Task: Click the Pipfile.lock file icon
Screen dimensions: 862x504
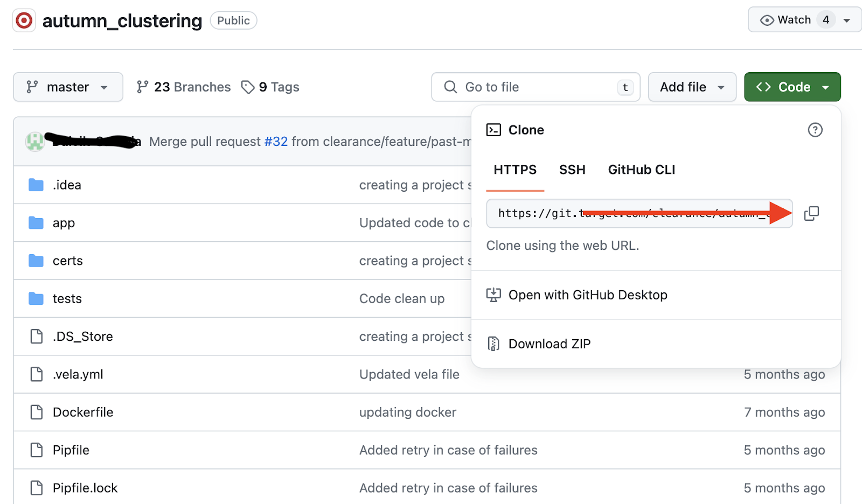Action: [36, 488]
